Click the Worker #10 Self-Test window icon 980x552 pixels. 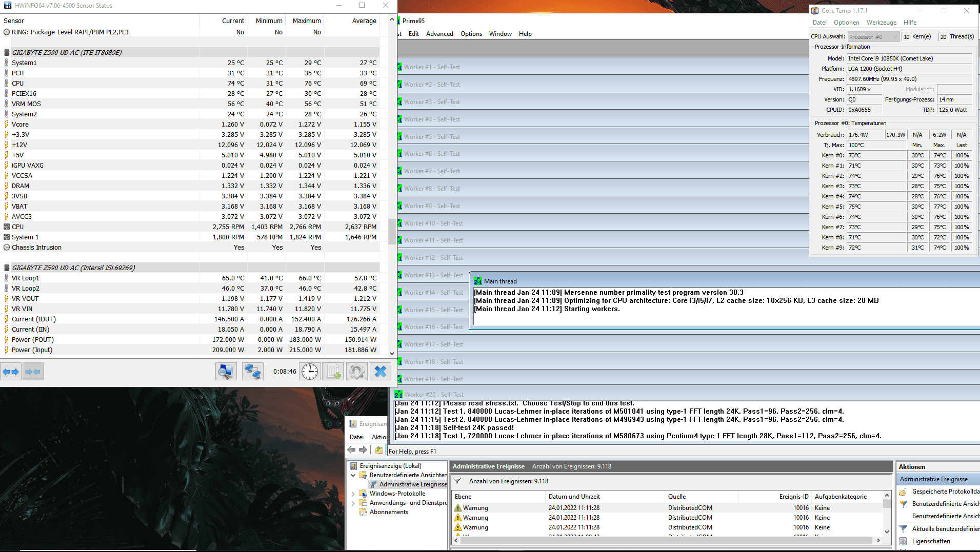coord(399,223)
